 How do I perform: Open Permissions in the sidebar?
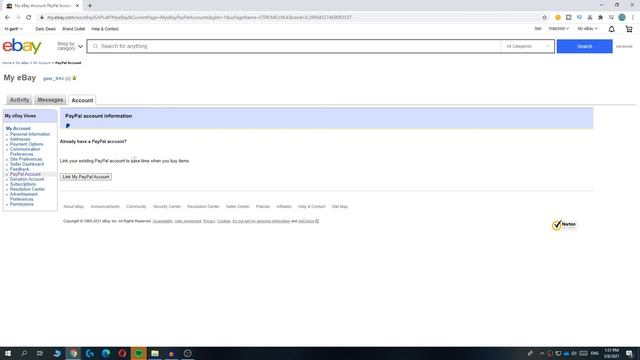(22, 204)
